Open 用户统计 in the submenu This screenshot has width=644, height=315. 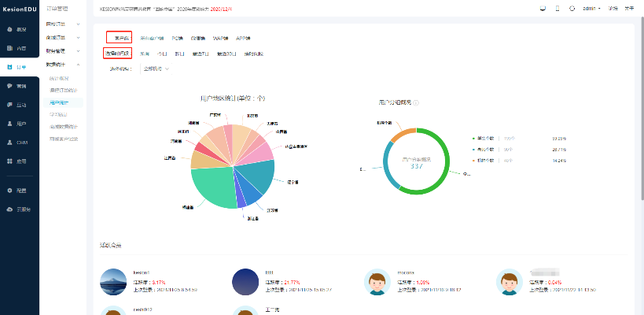(x=59, y=102)
